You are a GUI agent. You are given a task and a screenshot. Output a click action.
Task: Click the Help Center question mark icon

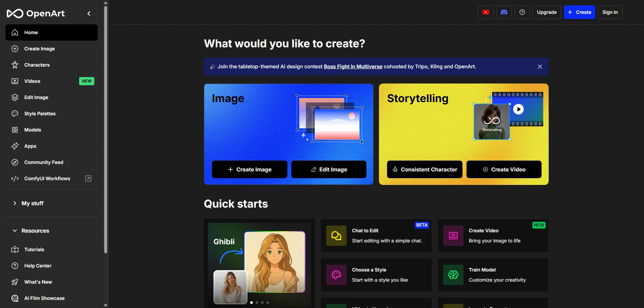coord(15,266)
